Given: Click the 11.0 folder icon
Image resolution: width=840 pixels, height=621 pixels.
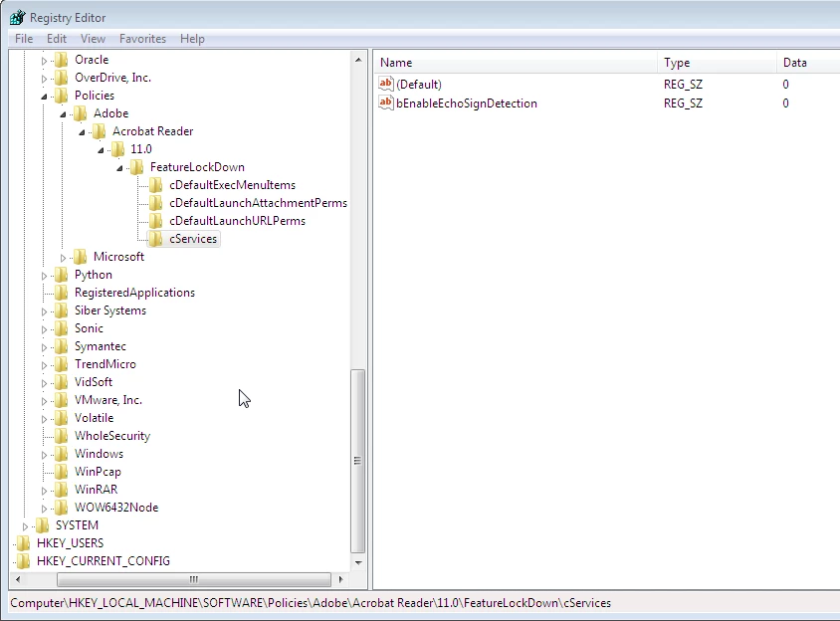Looking at the screenshot, I should coord(117,149).
